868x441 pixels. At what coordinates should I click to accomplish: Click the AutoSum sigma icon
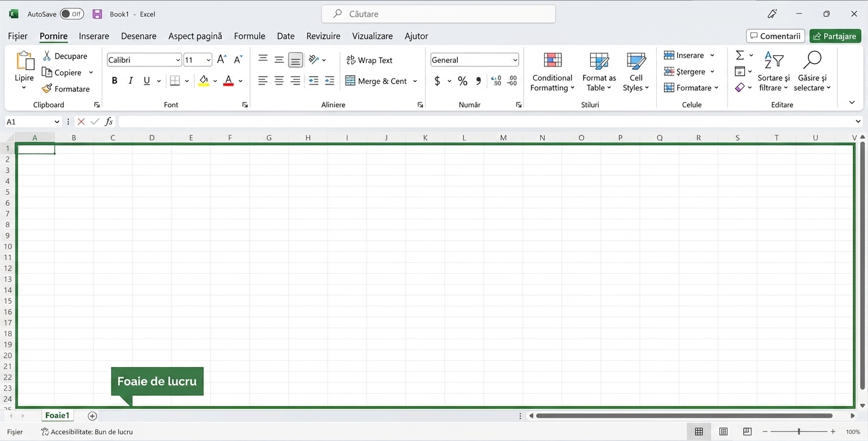740,55
